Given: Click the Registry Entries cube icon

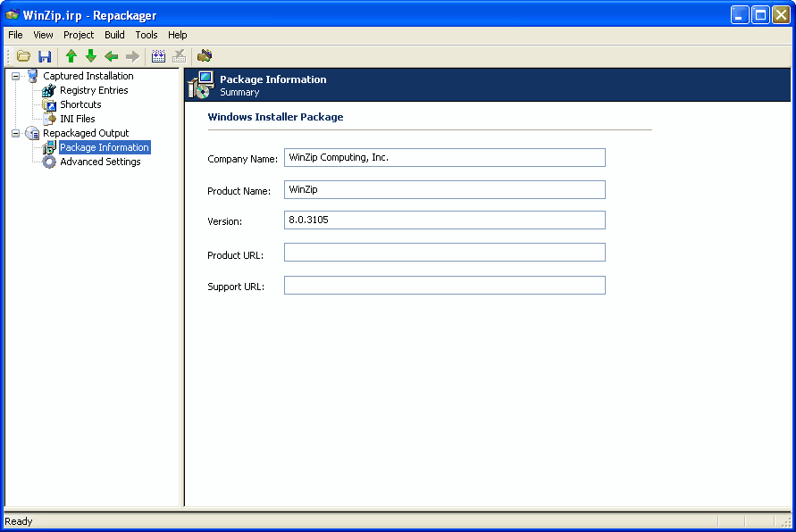Looking at the screenshot, I should [49, 90].
